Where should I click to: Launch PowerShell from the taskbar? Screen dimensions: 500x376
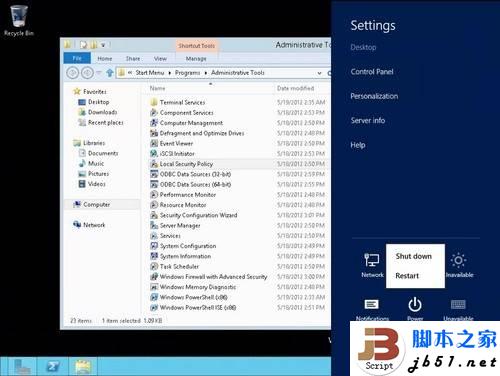pos(53,367)
